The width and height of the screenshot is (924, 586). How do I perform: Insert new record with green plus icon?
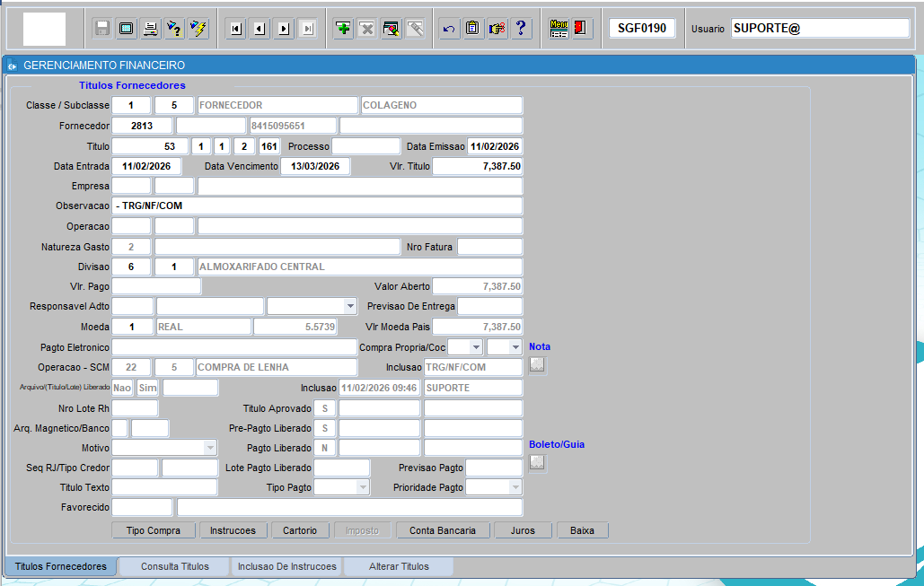342,29
